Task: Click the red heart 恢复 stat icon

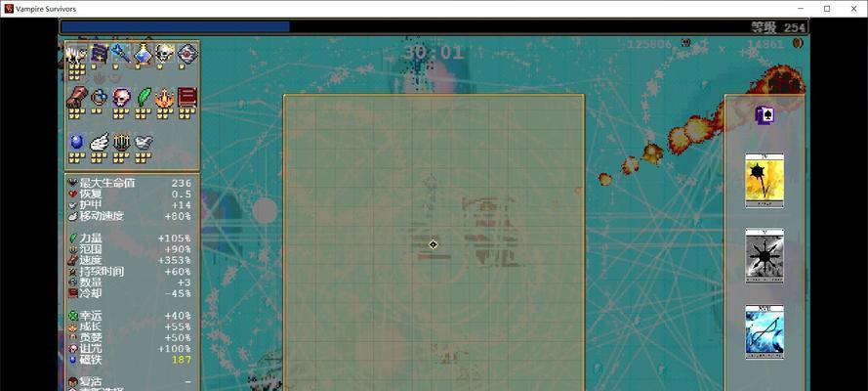Action: pyautogui.click(x=72, y=194)
